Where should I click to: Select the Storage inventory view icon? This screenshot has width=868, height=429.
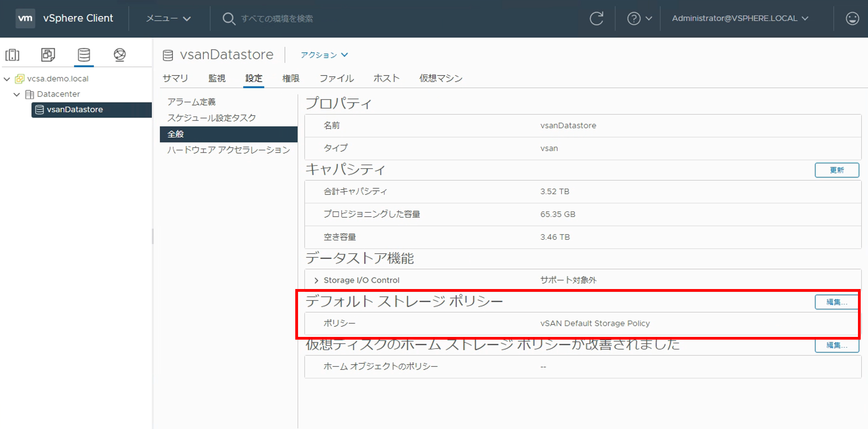[x=84, y=55]
